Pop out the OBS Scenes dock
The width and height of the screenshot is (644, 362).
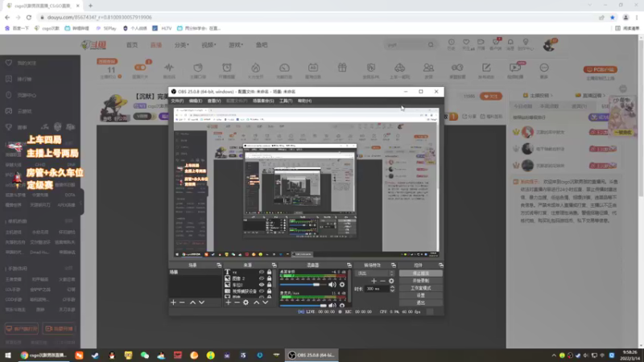click(219, 265)
